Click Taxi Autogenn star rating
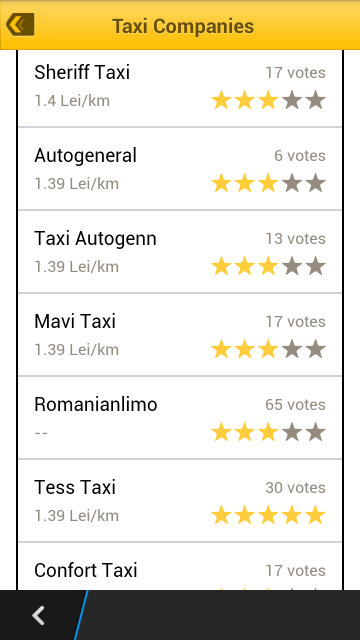The width and height of the screenshot is (360, 640). click(x=269, y=266)
